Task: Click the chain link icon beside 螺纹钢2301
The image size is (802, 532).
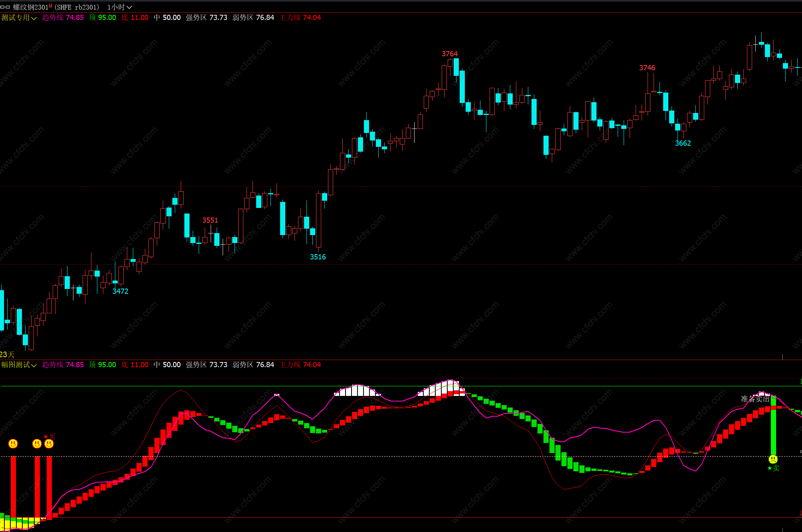Action: [5, 7]
